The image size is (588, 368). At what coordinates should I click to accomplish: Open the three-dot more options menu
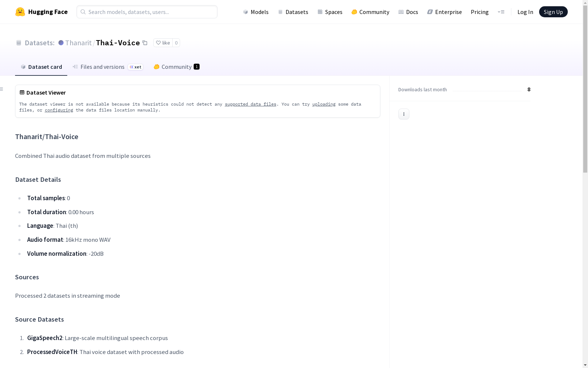pos(404,114)
